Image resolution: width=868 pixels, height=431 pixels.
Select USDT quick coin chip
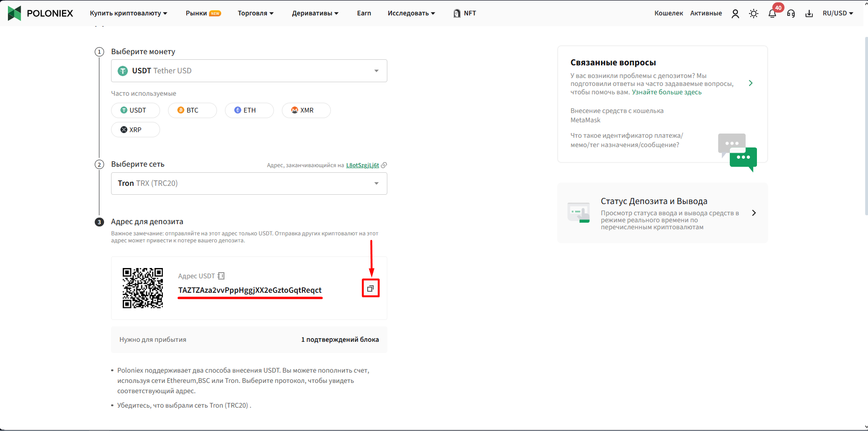pos(135,110)
